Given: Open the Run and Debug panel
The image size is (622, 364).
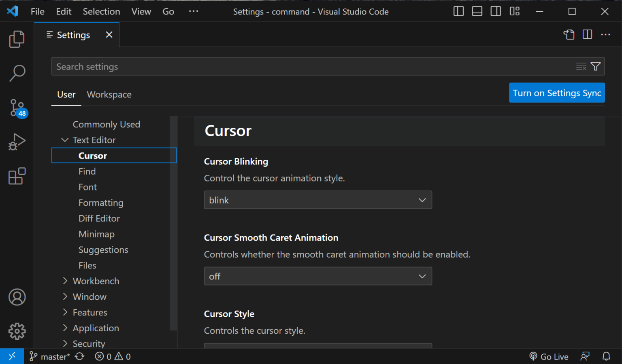Looking at the screenshot, I should 17,142.
